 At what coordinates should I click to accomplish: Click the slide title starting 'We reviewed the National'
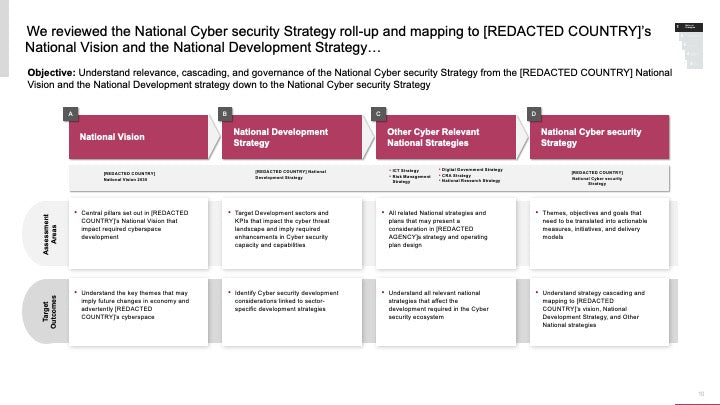pyautogui.click(x=338, y=39)
